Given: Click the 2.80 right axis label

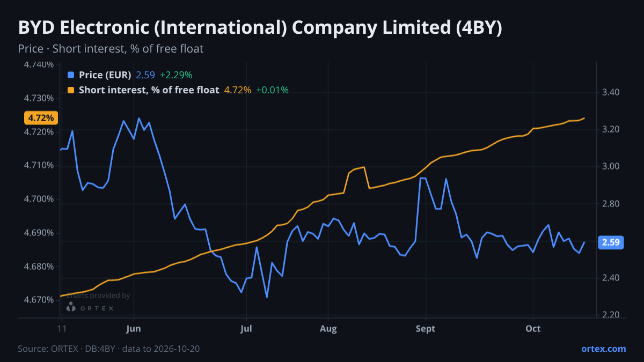Looking at the screenshot, I should pos(611,204).
